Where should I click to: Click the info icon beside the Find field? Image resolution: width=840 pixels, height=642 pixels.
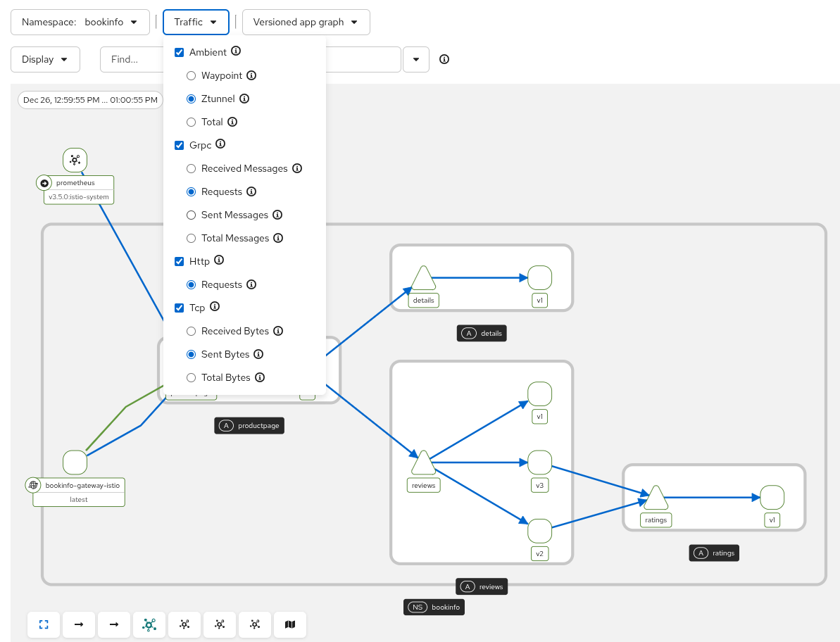click(444, 59)
